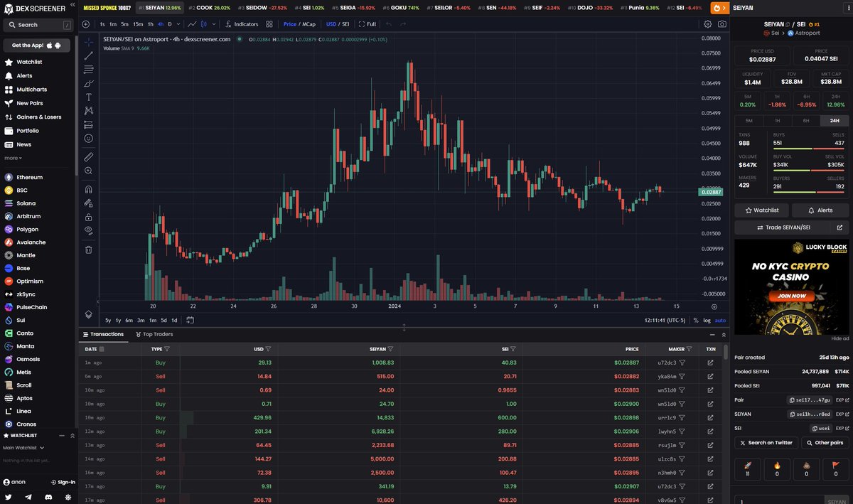853x504 pixels.
Task: Click the Get the App button
Action: (37, 45)
